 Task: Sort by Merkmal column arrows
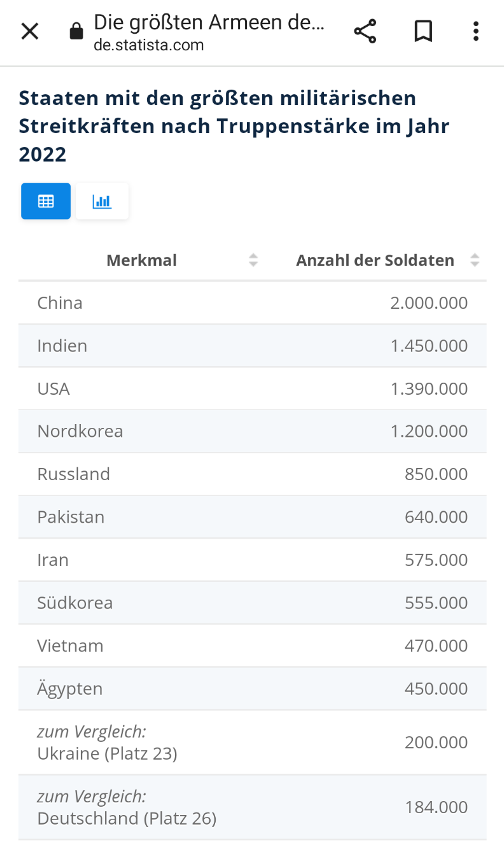point(253,260)
